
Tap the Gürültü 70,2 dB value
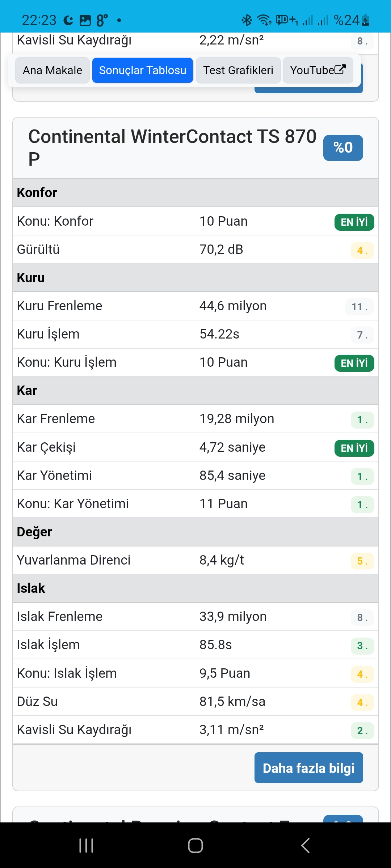coord(221,250)
